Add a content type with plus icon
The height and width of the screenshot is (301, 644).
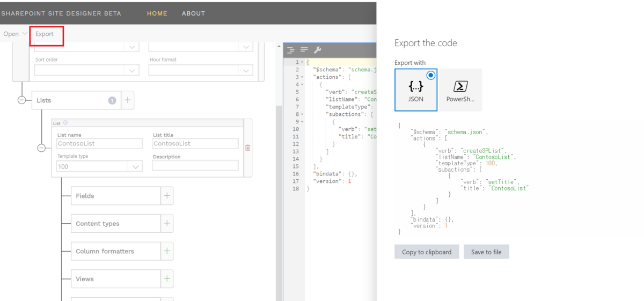coord(167,224)
